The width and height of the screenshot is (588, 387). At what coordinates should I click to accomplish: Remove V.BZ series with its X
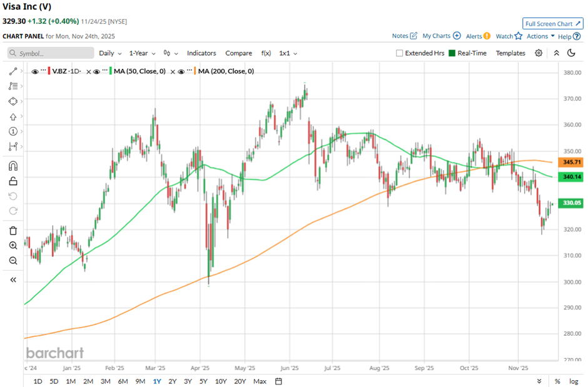[x=88, y=71]
